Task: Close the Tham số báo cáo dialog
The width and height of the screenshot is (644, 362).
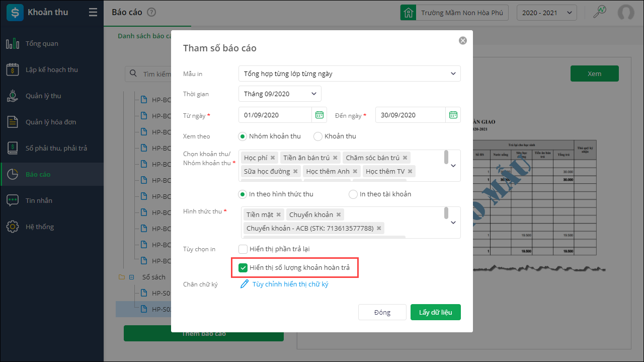Action: tap(463, 41)
